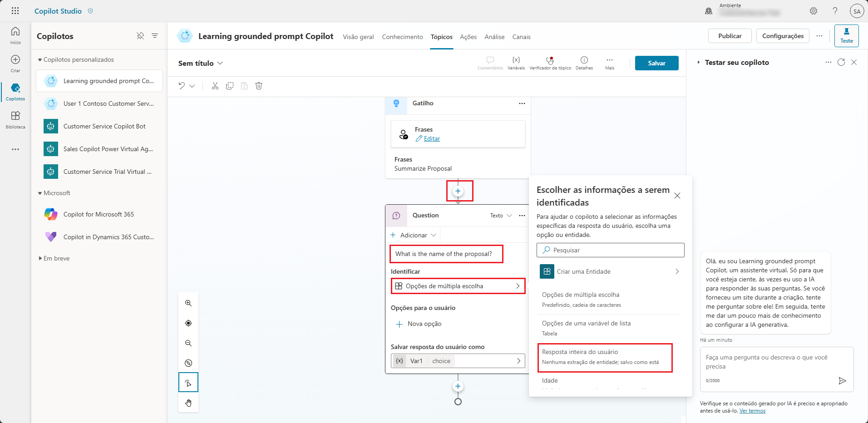
Task: Delete the selected node
Action: [259, 86]
